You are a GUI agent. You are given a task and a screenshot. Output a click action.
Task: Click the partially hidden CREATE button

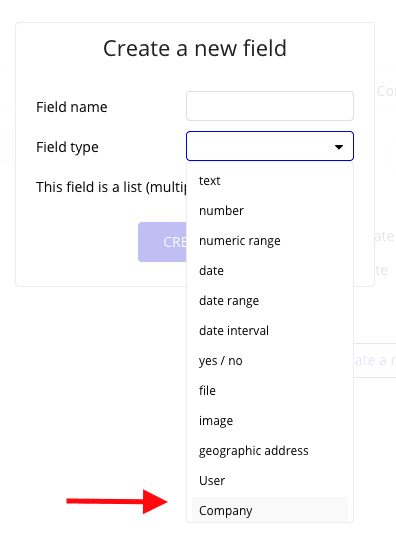(x=162, y=242)
